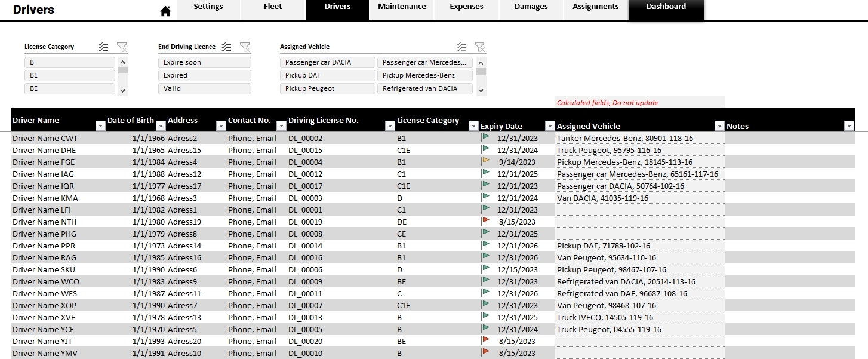The height and width of the screenshot is (359, 868).
Task: Open the Dashboard tab
Action: (666, 10)
